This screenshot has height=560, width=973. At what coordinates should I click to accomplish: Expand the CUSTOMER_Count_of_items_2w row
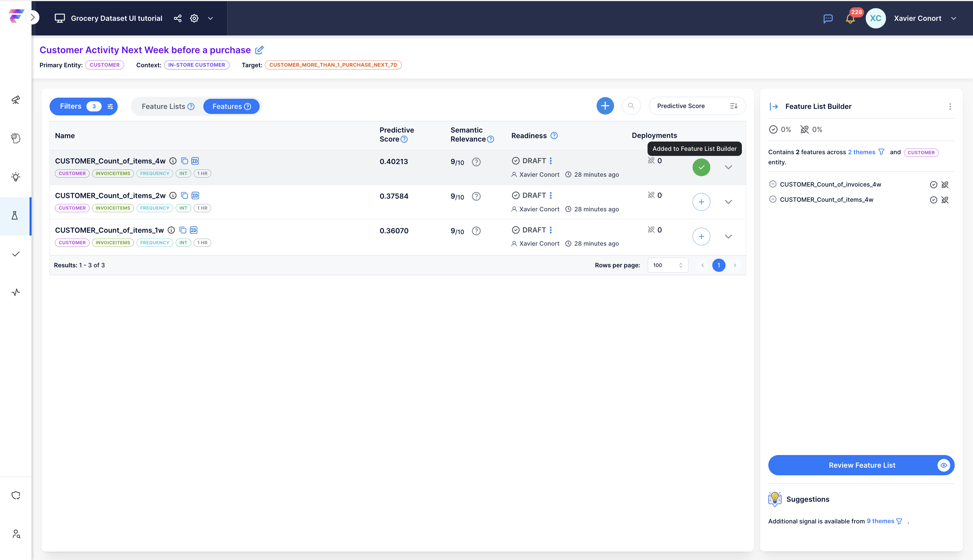pos(728,202)
